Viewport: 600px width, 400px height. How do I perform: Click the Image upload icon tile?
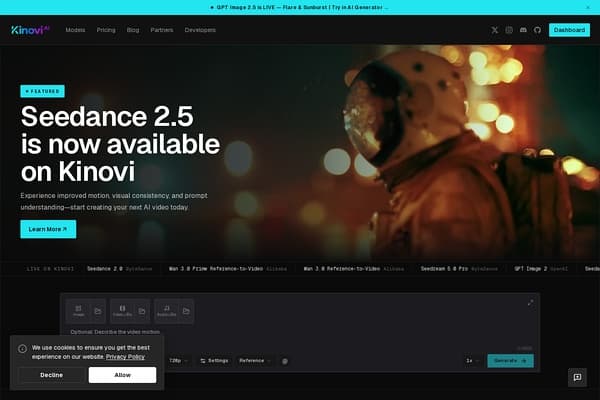click(x=78, y=311)
